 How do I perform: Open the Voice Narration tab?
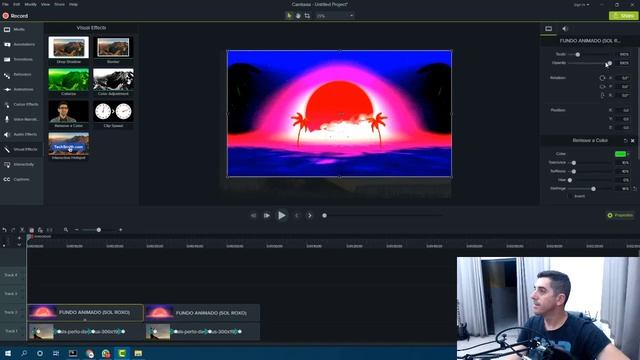pyautogui.click(x=21, y=120)
